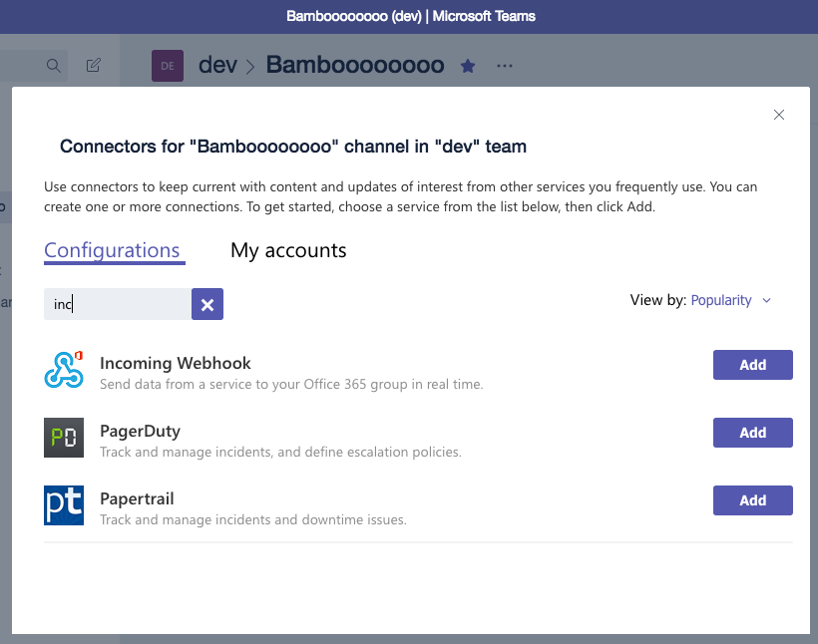Add the Papertrail connector
The width and height of the screenshot is (818, 644).
point(753,500)
